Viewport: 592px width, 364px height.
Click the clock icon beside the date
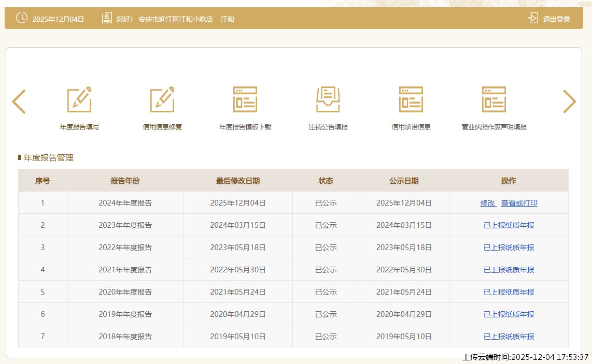point(22,18)
